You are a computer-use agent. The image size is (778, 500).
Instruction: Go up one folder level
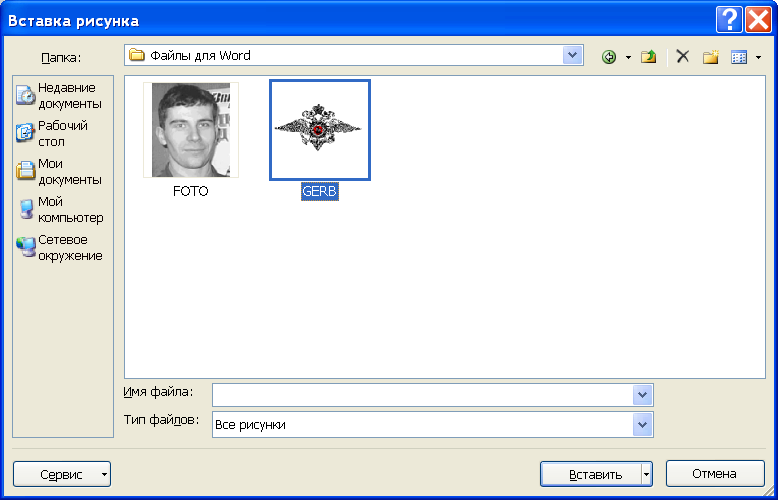click(648, 58)
